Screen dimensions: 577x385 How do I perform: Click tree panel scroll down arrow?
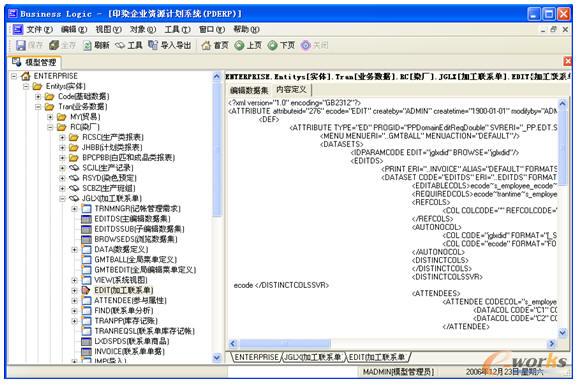[217, 357]
